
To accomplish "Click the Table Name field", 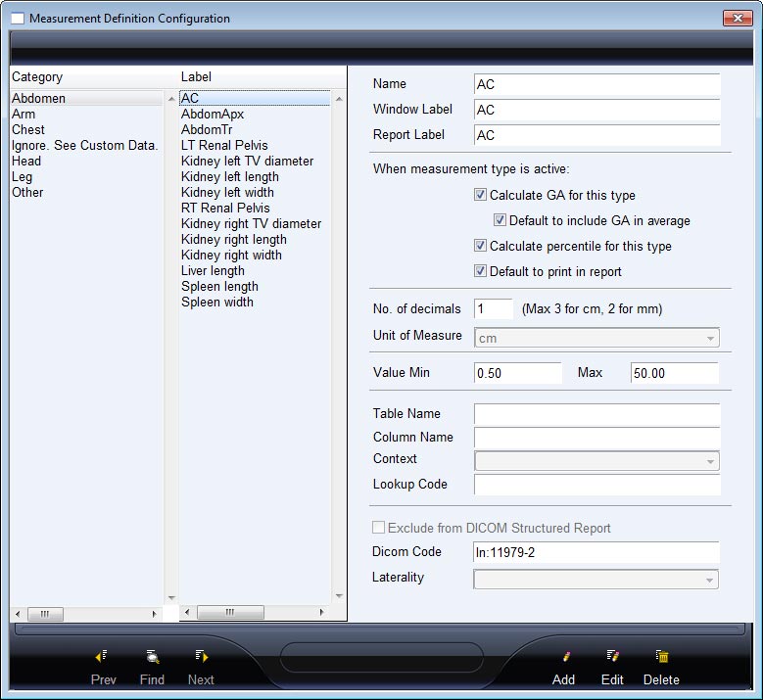I will click(x=597, y=414).
